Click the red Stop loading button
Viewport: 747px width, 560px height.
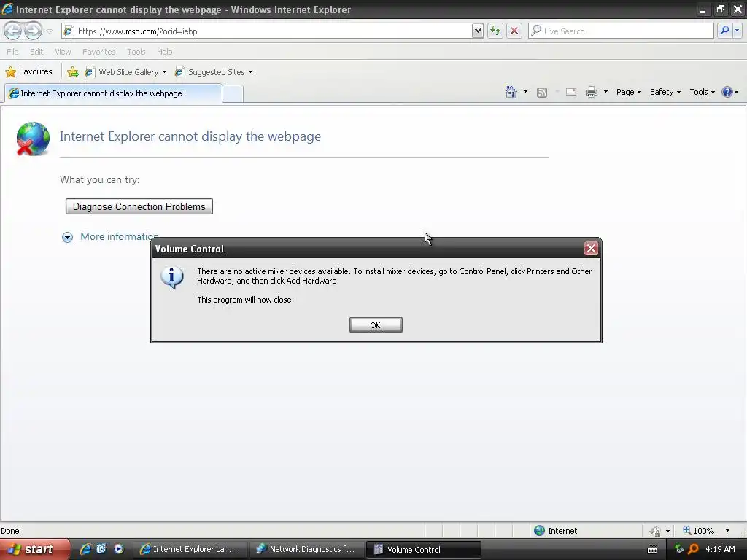pos(514,31)
